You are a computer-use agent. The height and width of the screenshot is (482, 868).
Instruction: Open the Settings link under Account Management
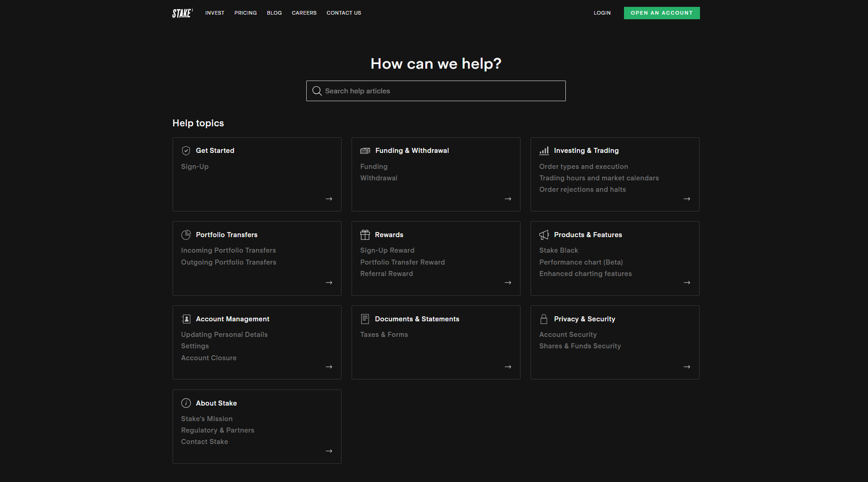pyautogui.click(x=195, y=346)
